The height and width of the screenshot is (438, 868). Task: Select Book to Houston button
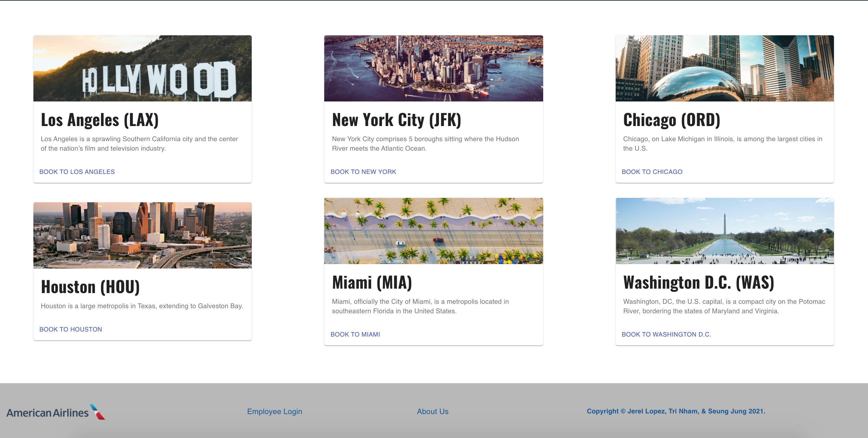(x=70, y=329)
